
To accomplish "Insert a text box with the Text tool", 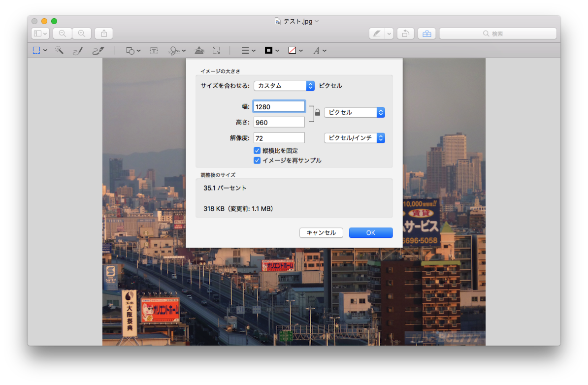I will point(154,50).
